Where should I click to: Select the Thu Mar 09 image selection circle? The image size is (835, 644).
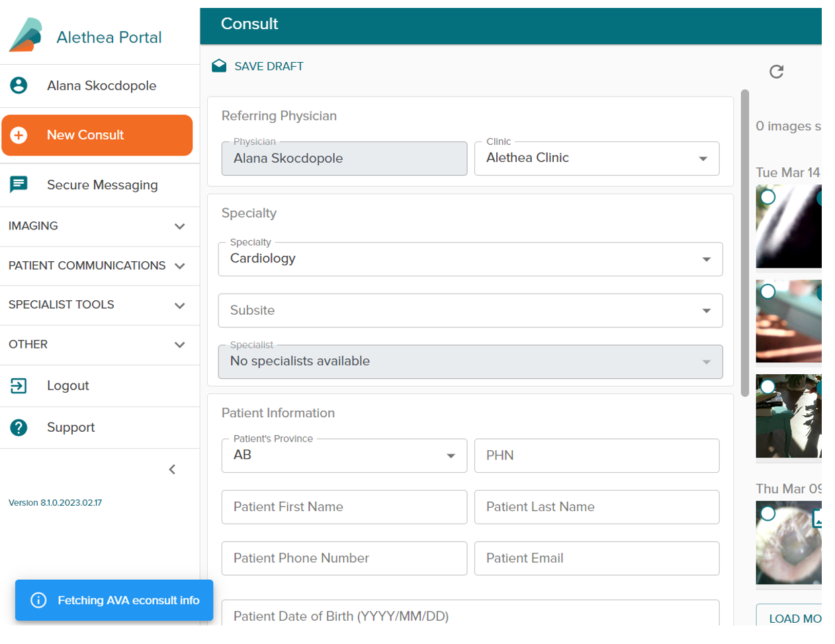point(768,512)
